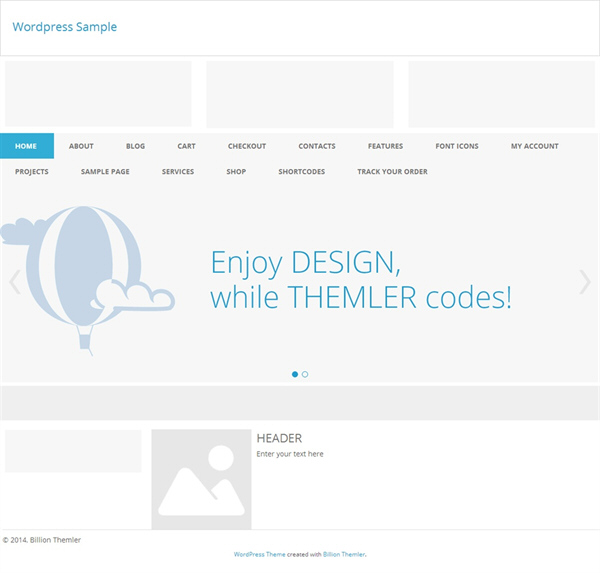Go to Checkout
Screen dimensions: 600x573
point(247,146)
